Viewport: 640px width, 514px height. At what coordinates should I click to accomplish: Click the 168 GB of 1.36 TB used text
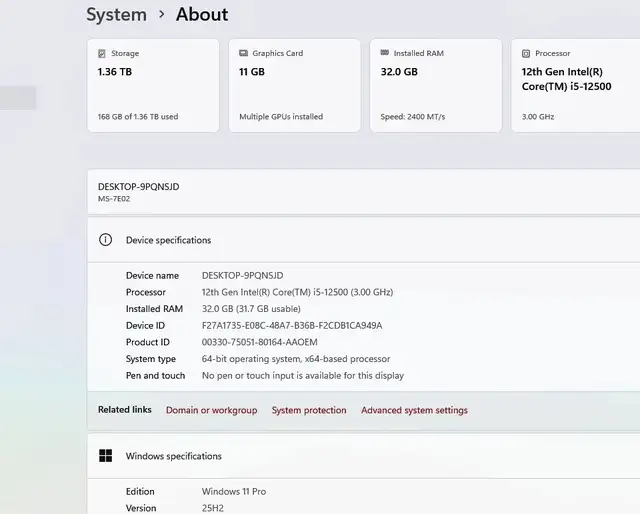click(138, 117)
